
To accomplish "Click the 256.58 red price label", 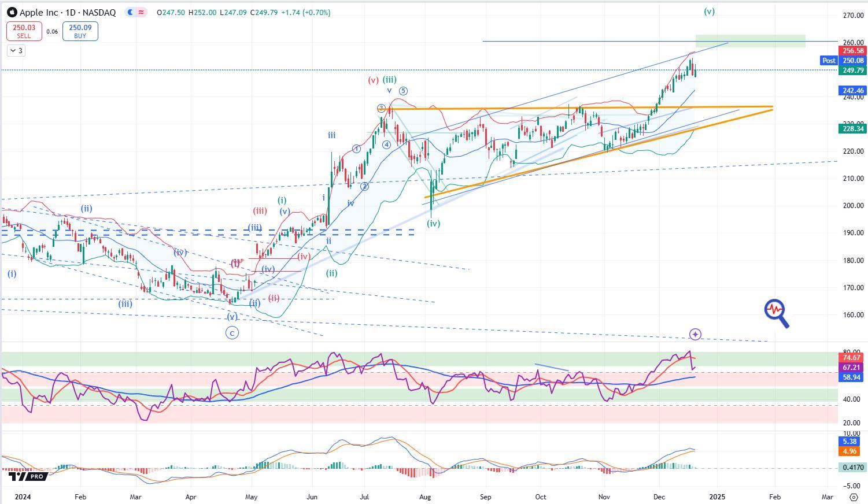I will (853, 51).
